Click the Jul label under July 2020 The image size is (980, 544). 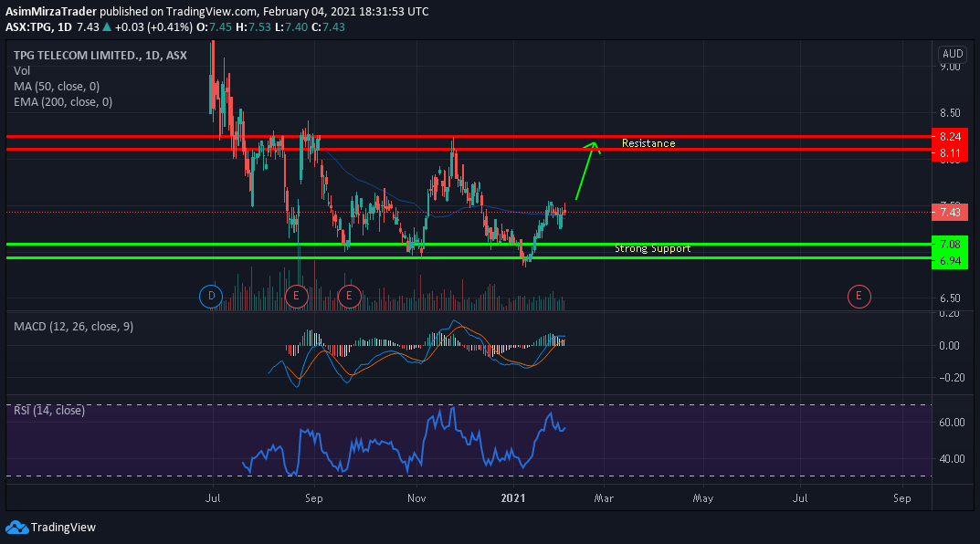[213, 498]
